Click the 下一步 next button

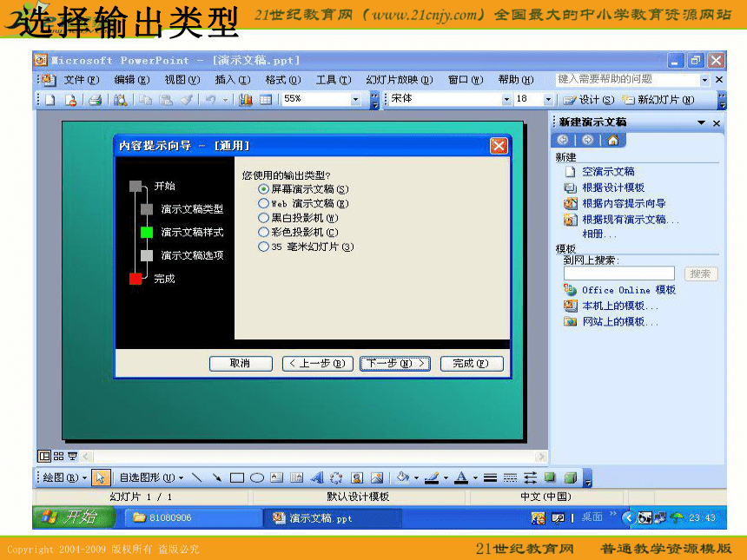pyautogui.click(x=395, y=363)
